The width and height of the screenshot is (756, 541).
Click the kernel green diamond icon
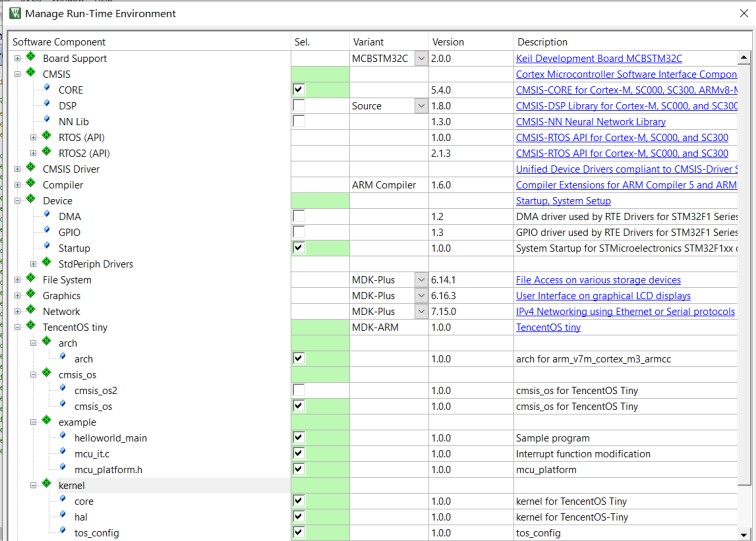click(47, 484)
